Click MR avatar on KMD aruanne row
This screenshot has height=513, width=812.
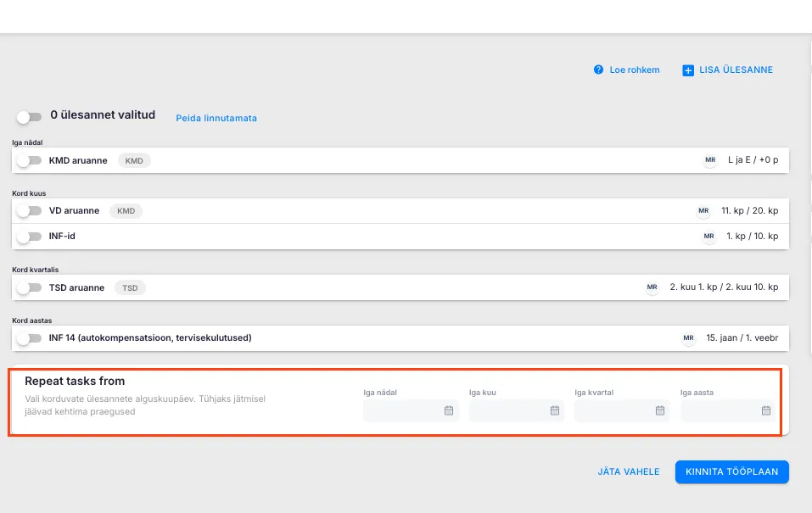[x=710, y=160]
